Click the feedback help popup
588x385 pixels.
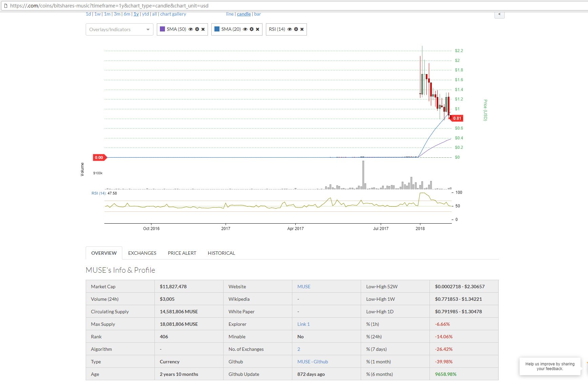550,366
